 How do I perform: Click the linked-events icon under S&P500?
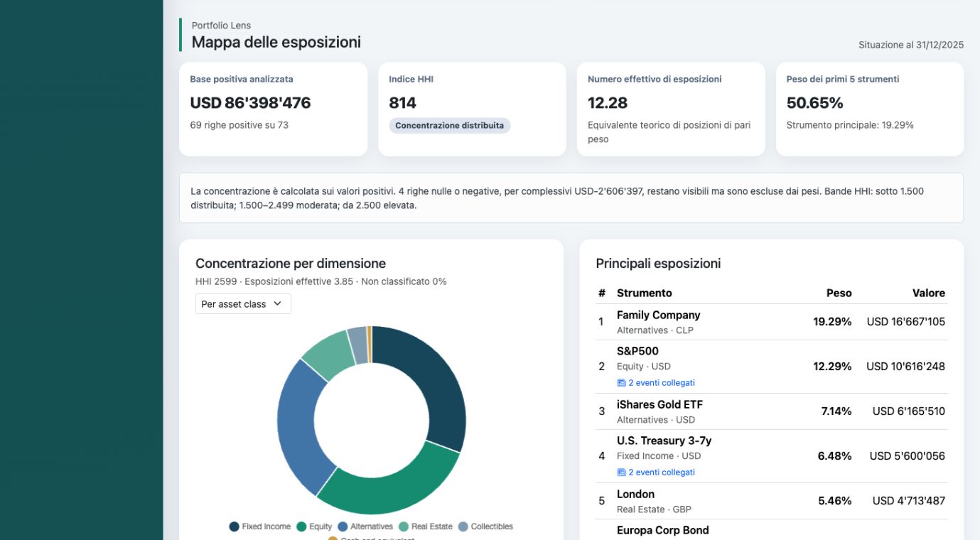pos(621,383)
